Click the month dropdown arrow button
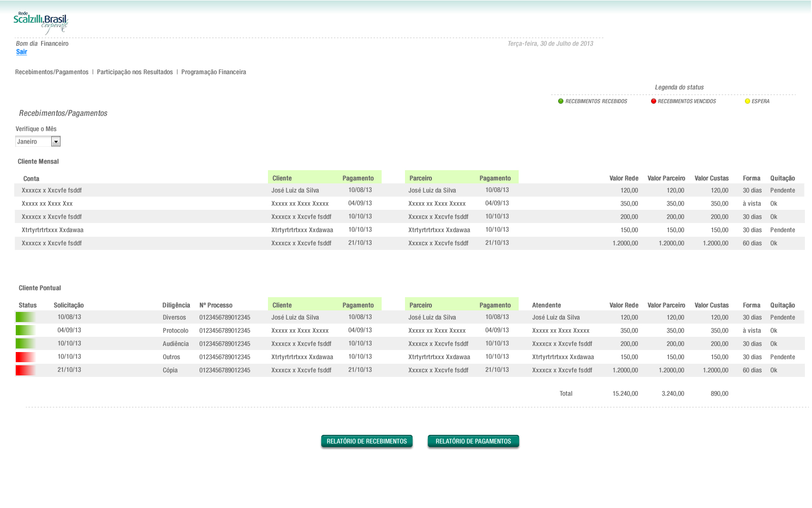This screenshot has width=812, height=508. click(x=56, y=142)
